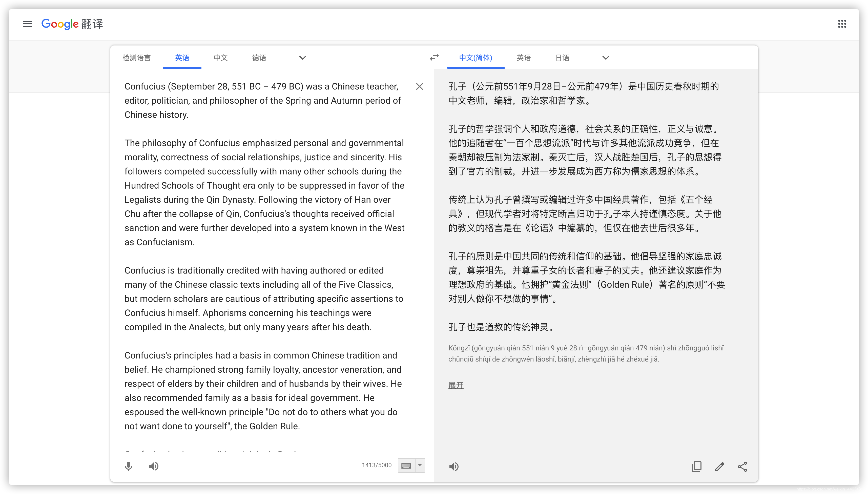Viewport: 868px width, 494px height.
Task: Select 德语 as source language
Action: click(259, 58)
